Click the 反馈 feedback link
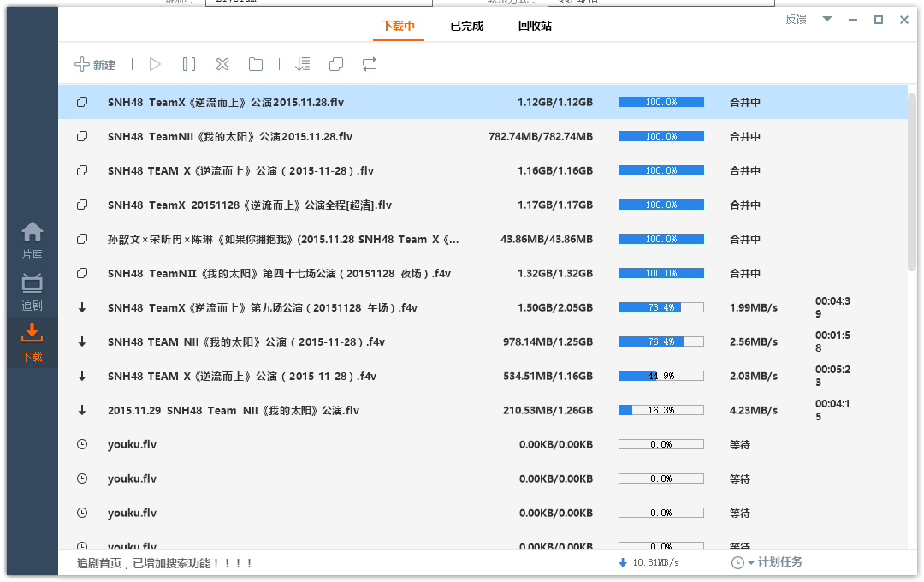This screenshot has width=924, height=582. point(797,20)
